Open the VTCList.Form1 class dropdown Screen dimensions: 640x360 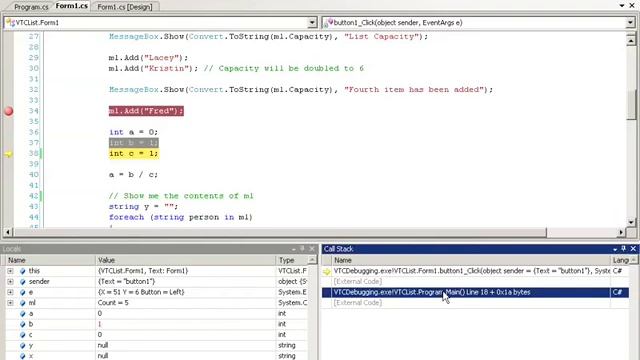pyautogui.click(x=312, y=22)
